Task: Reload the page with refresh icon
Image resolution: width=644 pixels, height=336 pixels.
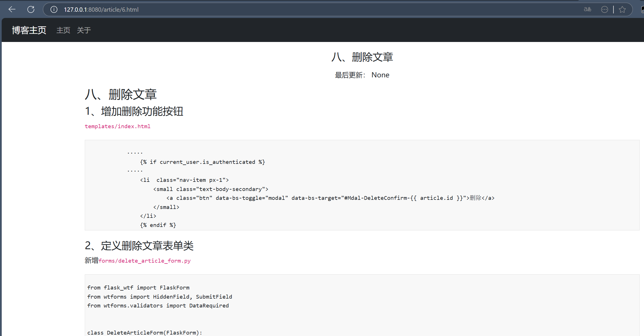Action: [x=31, y=9]
